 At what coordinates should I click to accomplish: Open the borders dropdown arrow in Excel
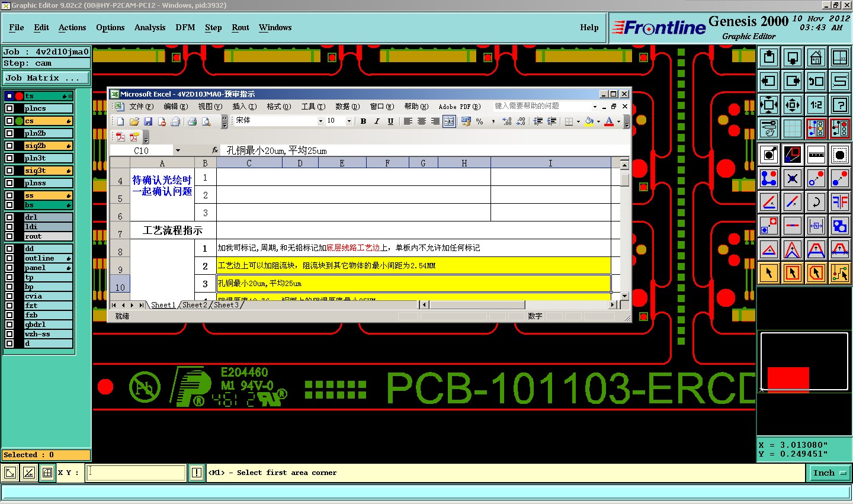point(578,121)
